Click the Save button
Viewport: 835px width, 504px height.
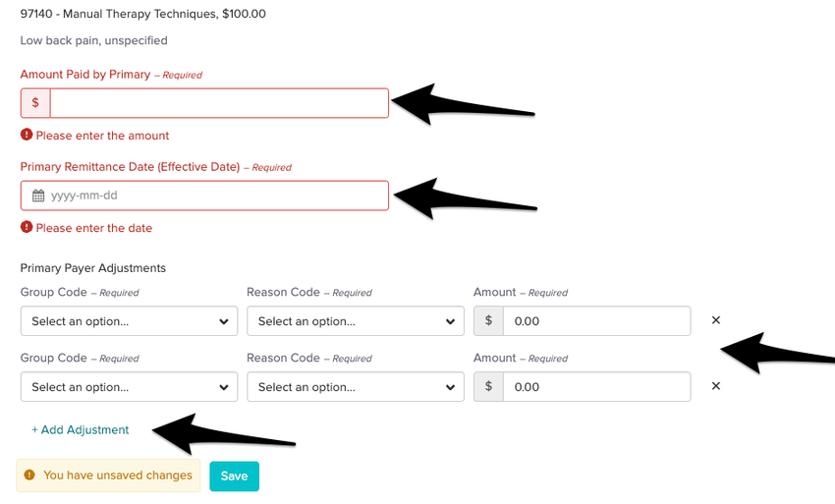point(235,476)
